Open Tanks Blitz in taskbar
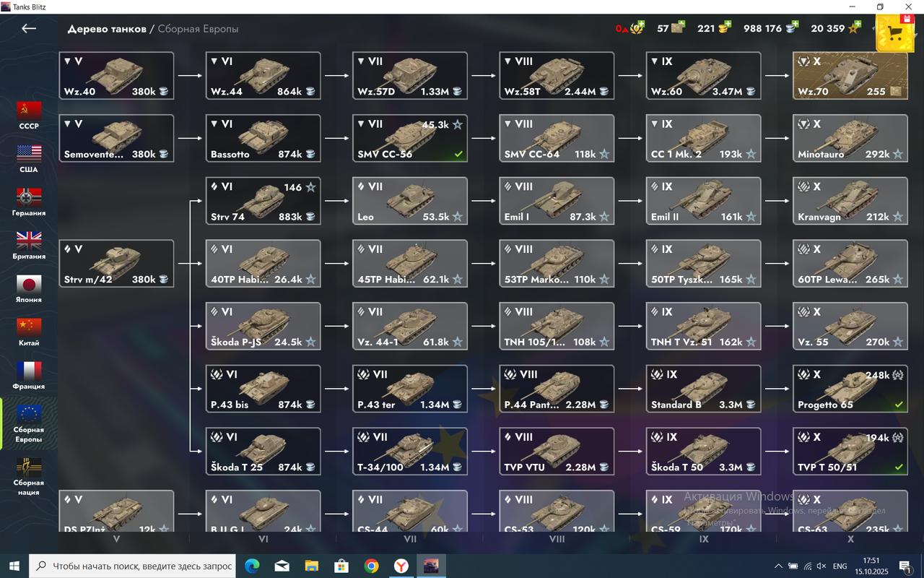This screenshot has height=578, width=924. coord(430,566)
